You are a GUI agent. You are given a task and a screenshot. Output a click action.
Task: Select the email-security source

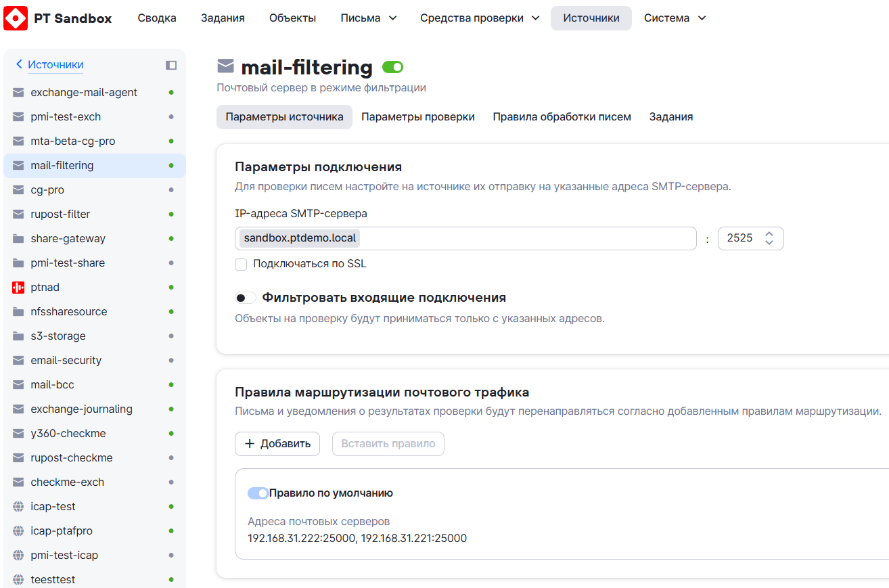click(95, 361)
